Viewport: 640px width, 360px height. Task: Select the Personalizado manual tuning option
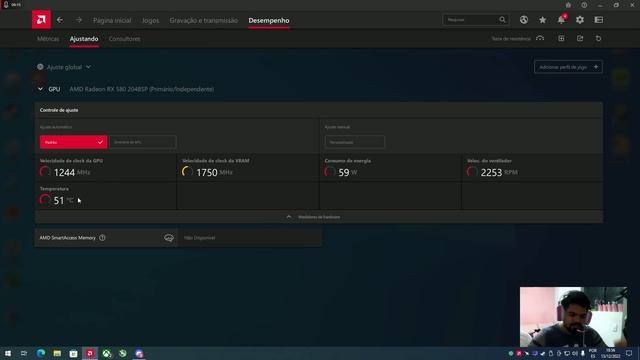(354, 142)
